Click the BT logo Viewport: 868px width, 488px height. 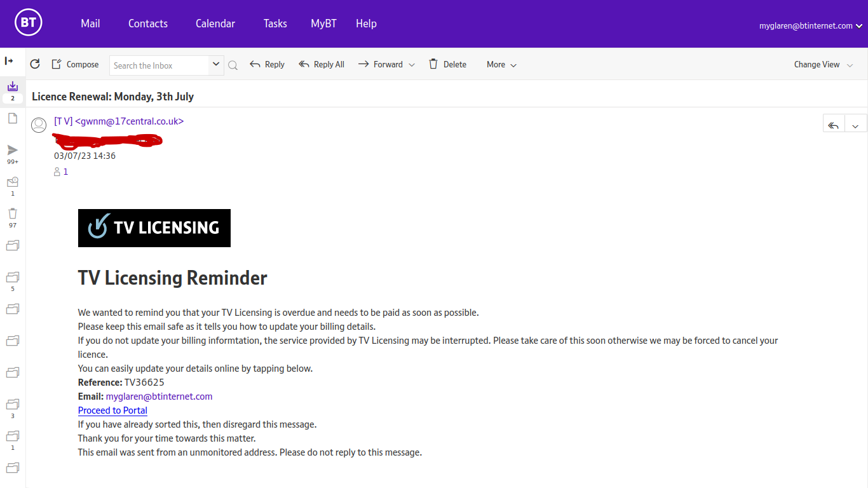(29, 24)
